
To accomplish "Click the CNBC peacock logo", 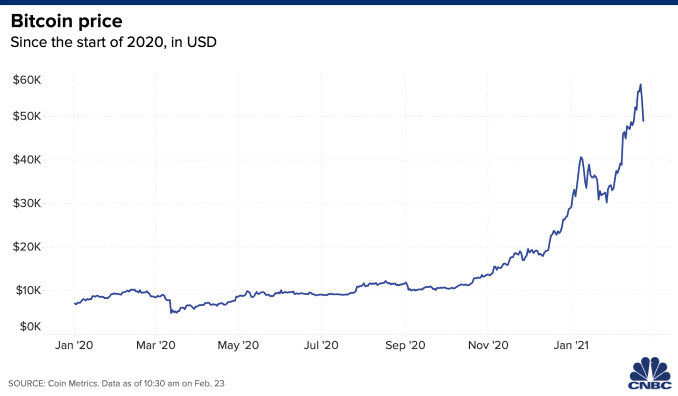I will [650, 373].
